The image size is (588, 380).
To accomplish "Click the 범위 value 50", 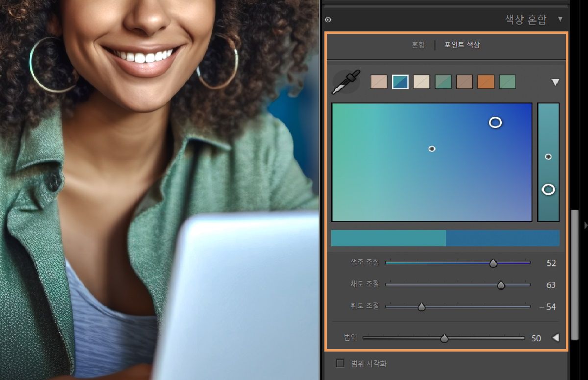I will [x=536, y=338].
